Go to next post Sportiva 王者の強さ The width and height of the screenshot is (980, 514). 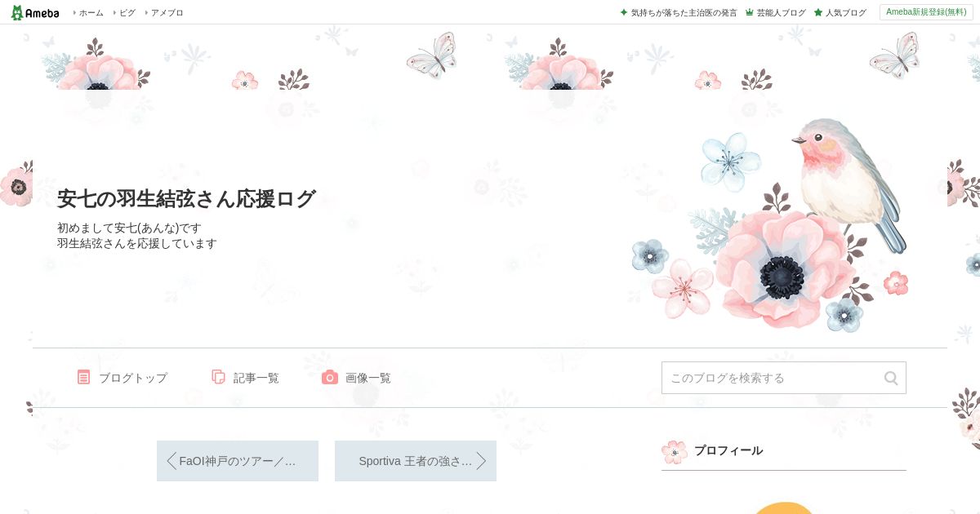[x=416, y=461]
